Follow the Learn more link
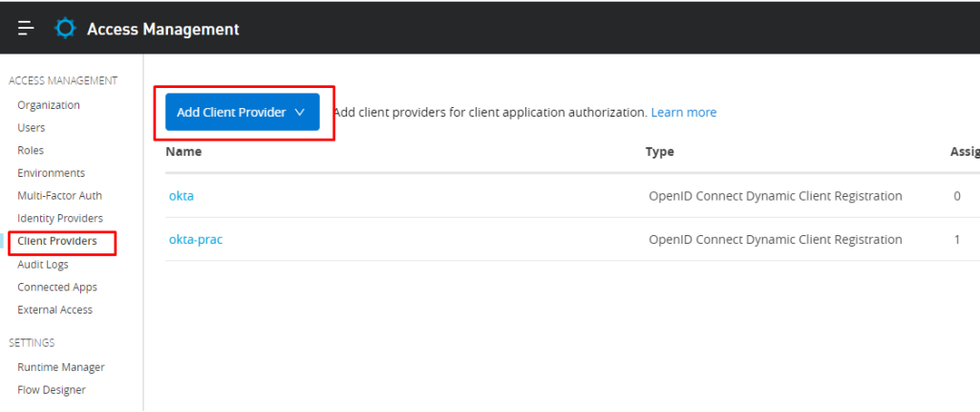980x412 pixels. coord(684,113)
